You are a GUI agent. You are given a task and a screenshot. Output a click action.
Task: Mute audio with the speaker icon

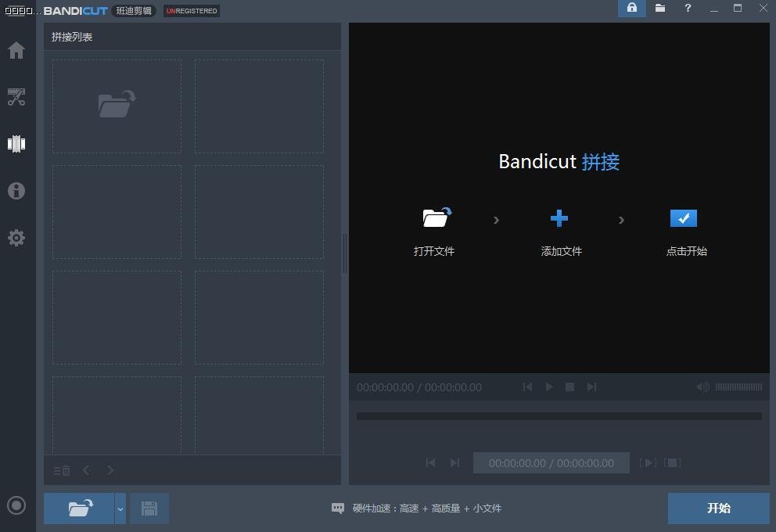[x=702, y=387]
